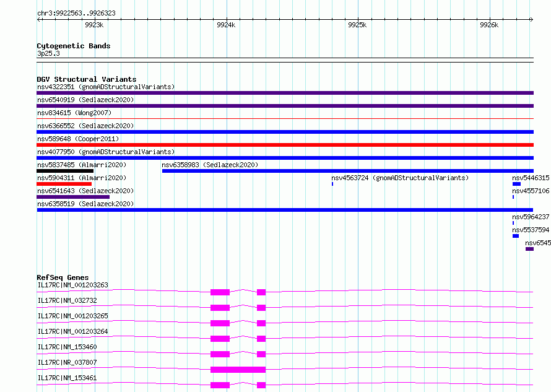Click the IL17RC|NM_032732 transcript label
This screenshot has width=551, height=392.
tap(67, 300)
